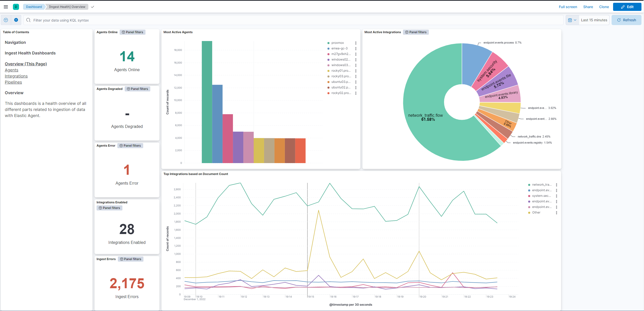
Task: Click the Edit pencil button
Action: point(627,7)
